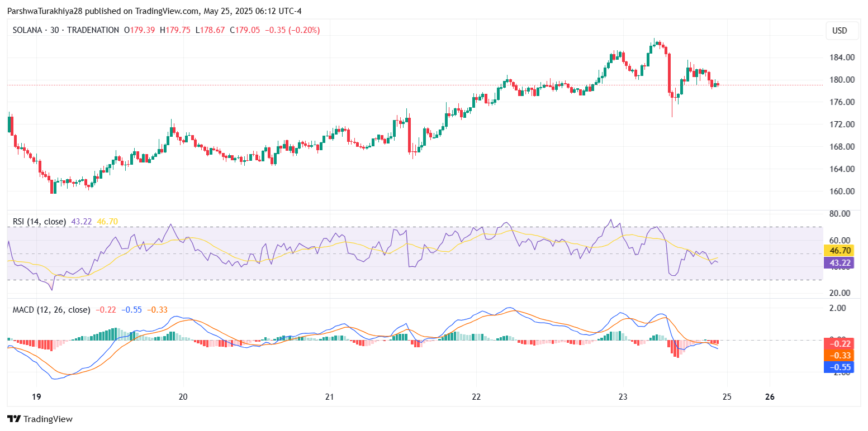The image size is (868, 431).
Task: Click date label 19 on the time axis
Action: (36, 397)
